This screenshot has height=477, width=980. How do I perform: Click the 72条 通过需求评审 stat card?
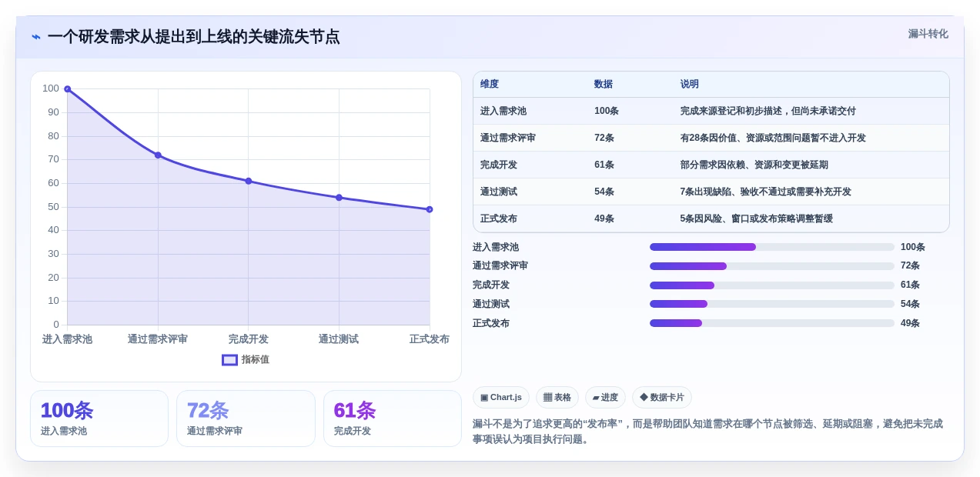[246, 419]
